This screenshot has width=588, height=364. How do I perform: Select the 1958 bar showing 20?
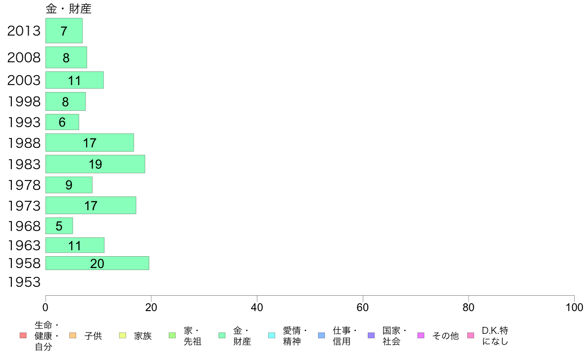pos(98,263)
